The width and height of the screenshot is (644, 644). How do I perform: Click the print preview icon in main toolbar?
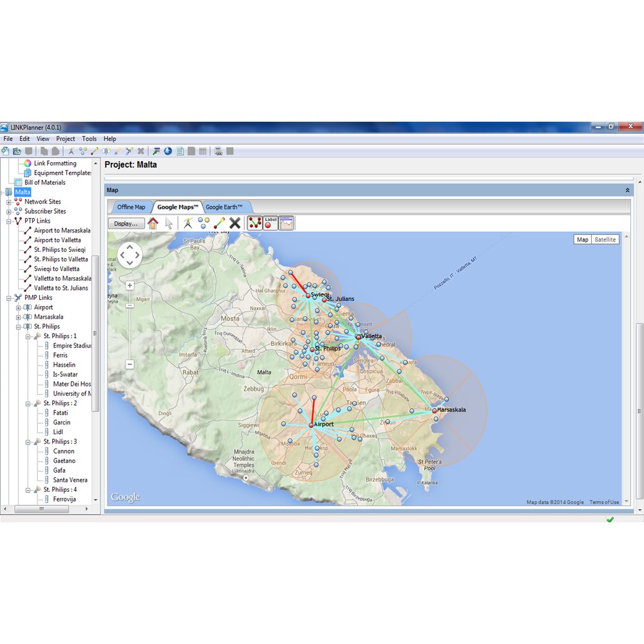click(x=218, y=151)
